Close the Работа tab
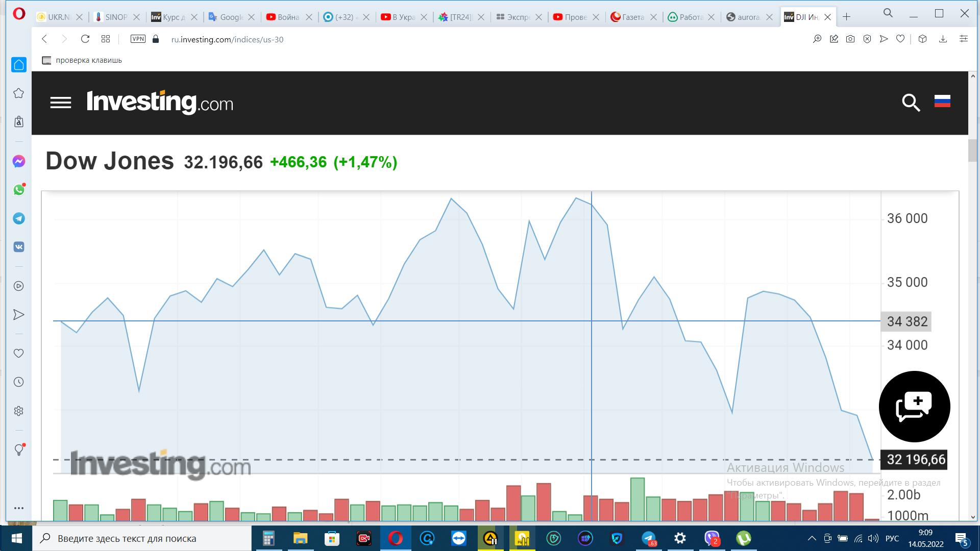The height and width of the screenshot is (551, 980). (711, 17)
